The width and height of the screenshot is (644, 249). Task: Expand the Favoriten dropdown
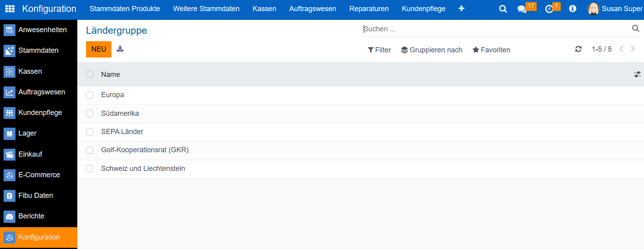[491, 50]
